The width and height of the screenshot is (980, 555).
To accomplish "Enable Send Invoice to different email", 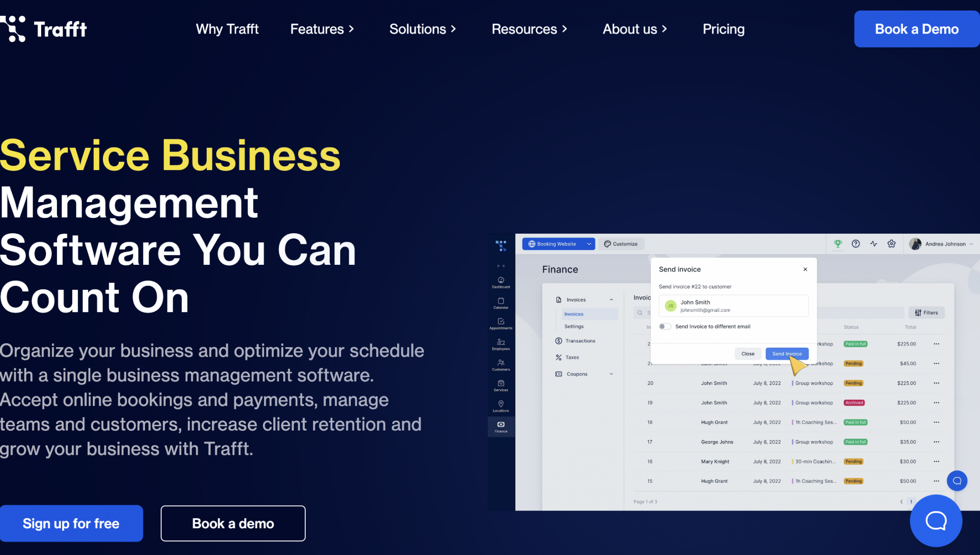I will tap(665, 326).
